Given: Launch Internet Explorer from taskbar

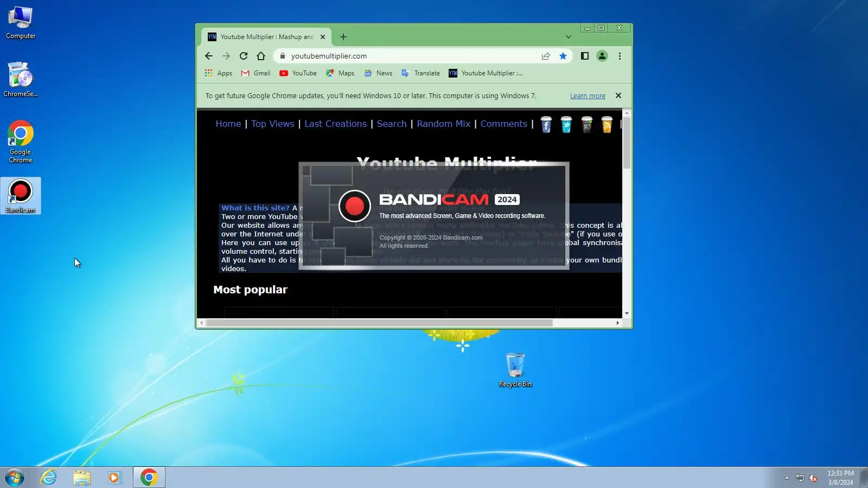Looking at the screenshot, I should (x=49, y=477).
